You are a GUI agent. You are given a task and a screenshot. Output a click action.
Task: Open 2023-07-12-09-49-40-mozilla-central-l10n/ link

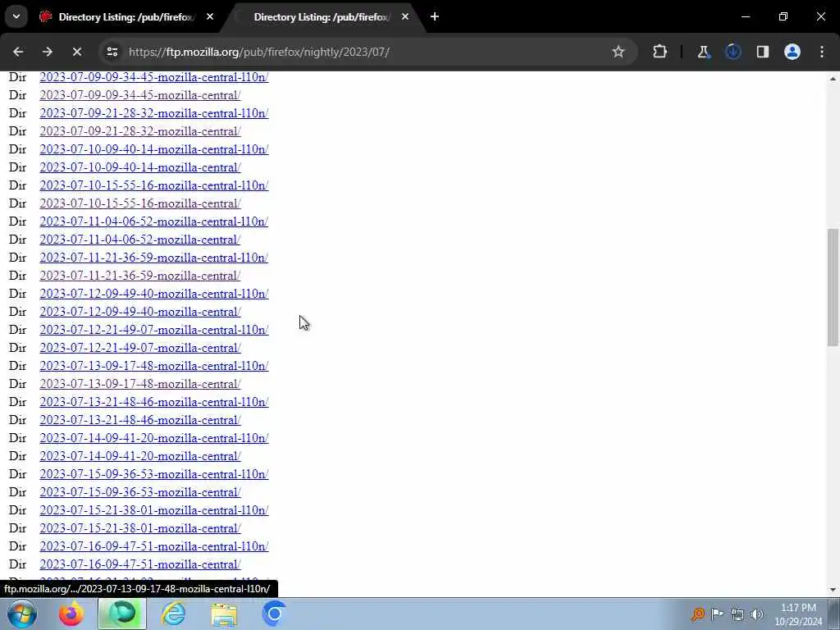153,294
